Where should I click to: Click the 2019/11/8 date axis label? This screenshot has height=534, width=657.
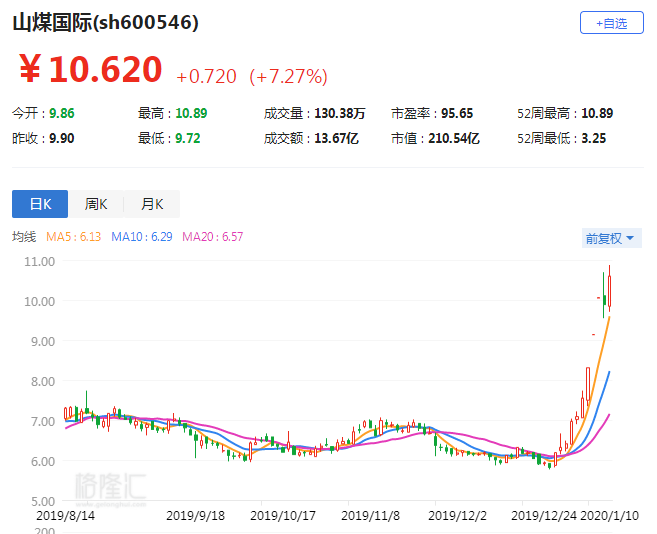pos(370,516)
